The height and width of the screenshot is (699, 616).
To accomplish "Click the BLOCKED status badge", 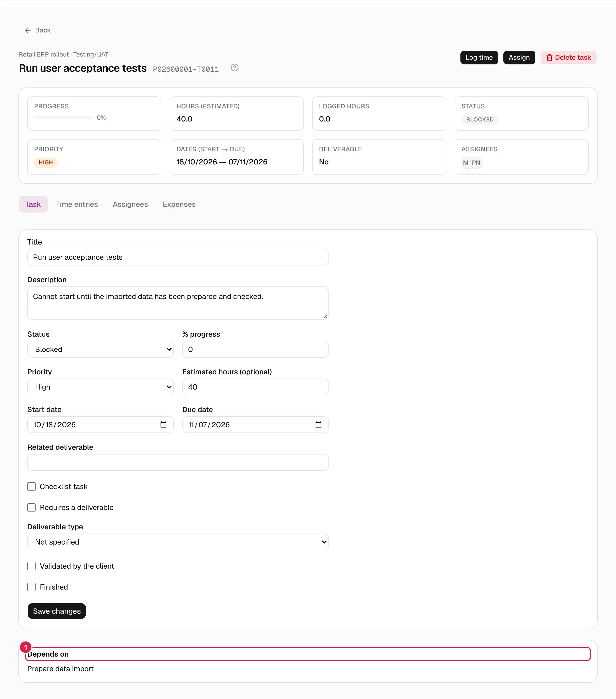I will tap(480, 120).
